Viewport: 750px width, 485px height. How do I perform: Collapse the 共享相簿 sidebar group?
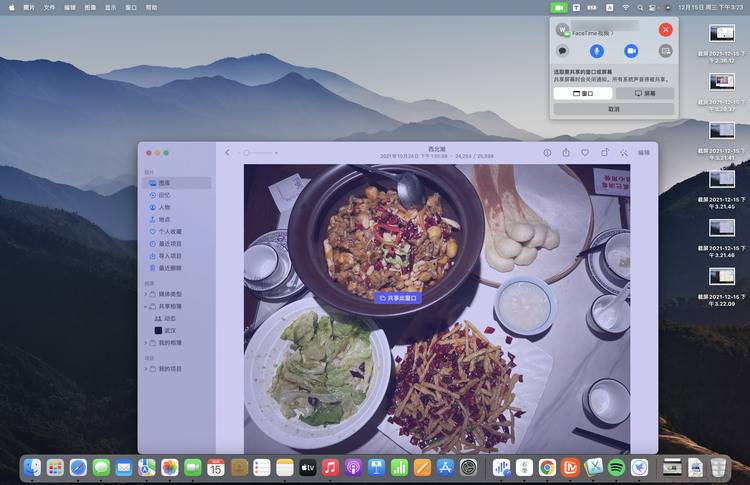[x=146, y=306]
